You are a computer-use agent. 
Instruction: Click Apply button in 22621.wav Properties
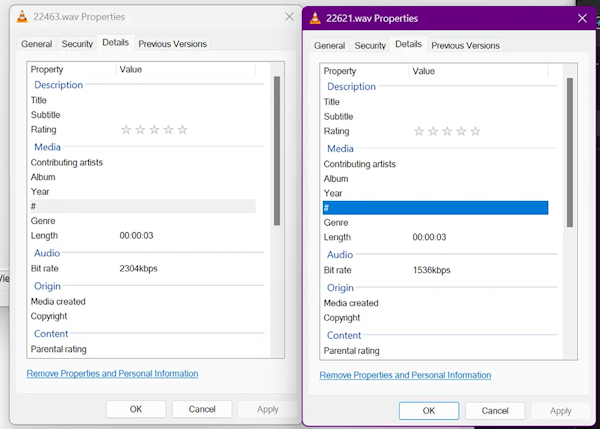561,411
